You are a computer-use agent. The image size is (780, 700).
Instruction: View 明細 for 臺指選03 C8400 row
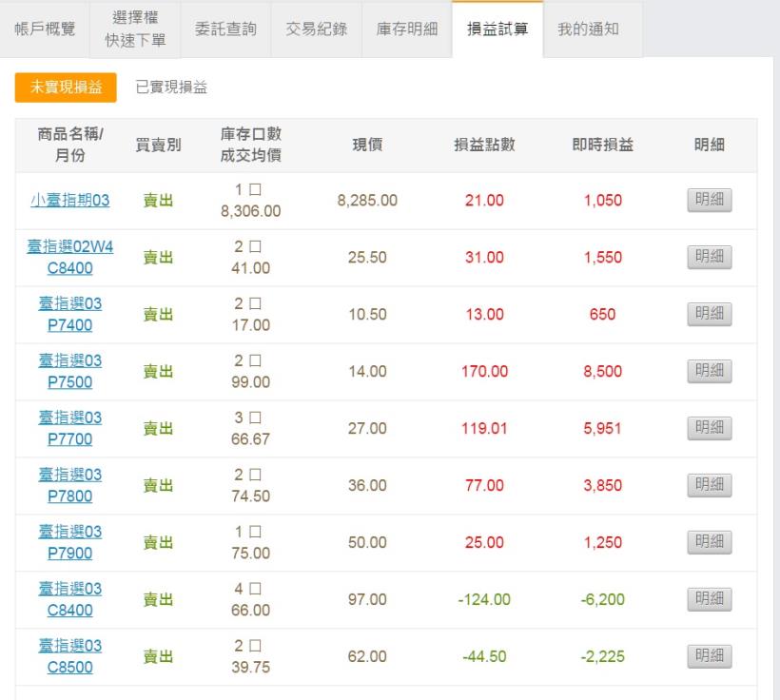coord(710,599)
